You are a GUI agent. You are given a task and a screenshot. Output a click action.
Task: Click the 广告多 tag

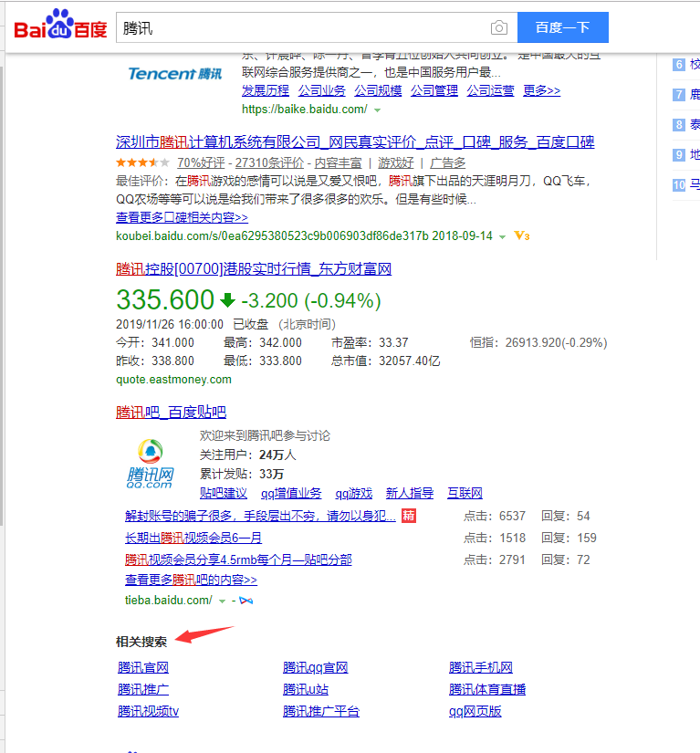pyautogui.click(x=447, y=162)
